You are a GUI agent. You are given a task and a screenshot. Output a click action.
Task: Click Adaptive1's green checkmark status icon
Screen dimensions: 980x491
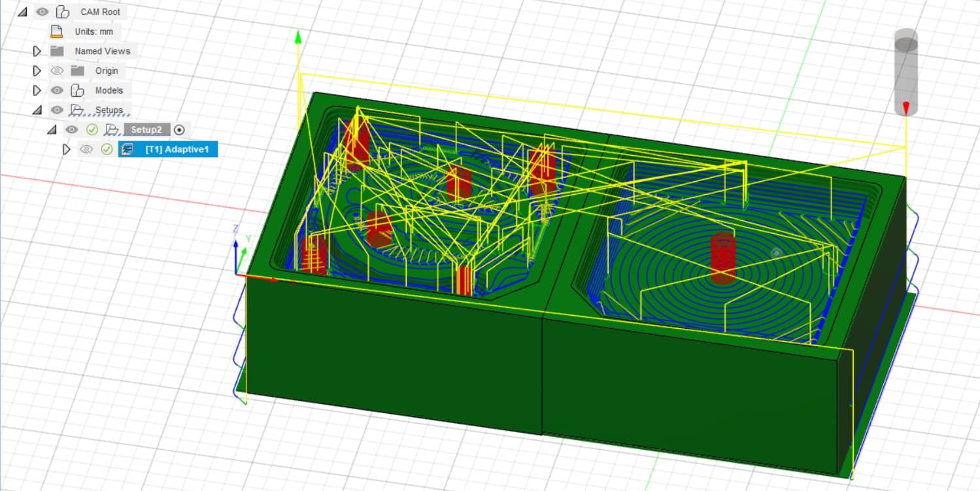[107, 149]
